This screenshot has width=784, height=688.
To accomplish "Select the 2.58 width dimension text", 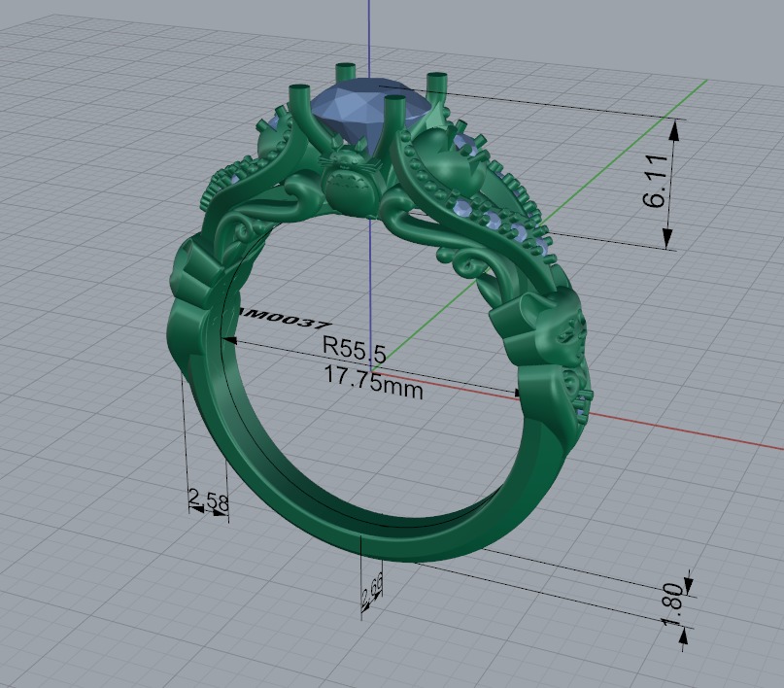I will tap(209, 501).
